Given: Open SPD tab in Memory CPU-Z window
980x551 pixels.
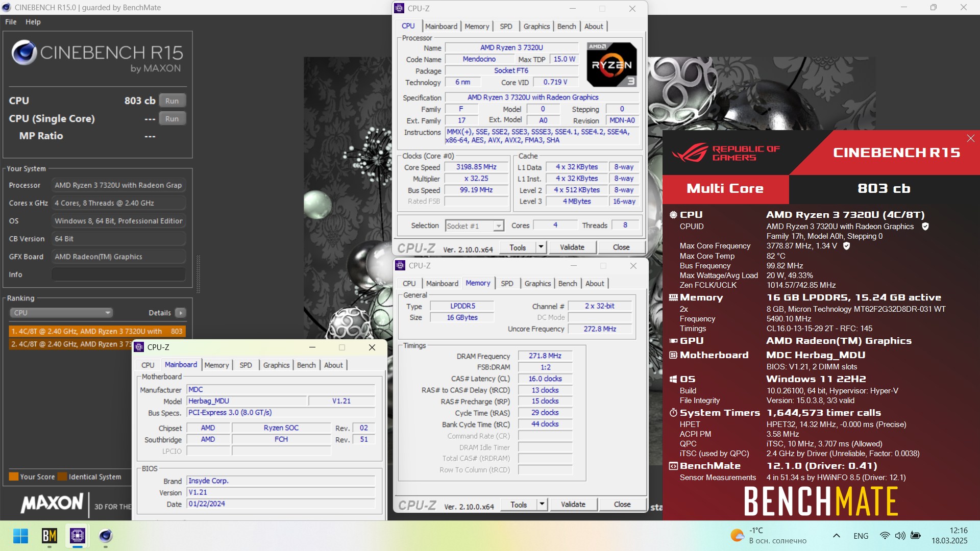Looking at the screenshot, I should [x=507, y=284].
